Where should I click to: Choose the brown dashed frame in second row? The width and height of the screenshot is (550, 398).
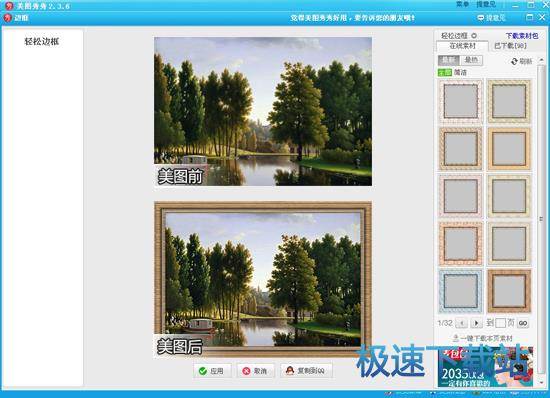(461, 149)
